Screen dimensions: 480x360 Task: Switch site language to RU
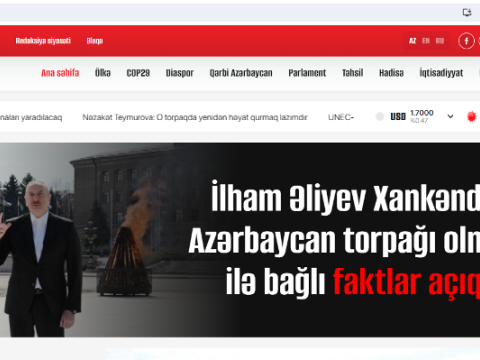click(440, 41)
